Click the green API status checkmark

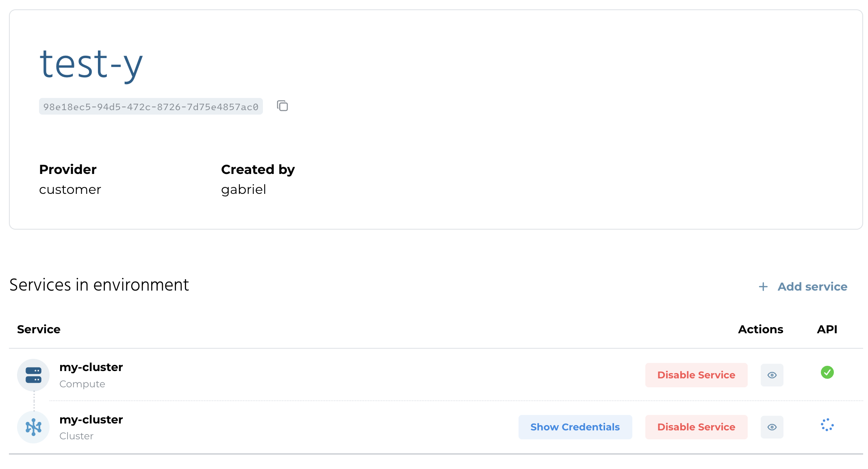[827, 372]
